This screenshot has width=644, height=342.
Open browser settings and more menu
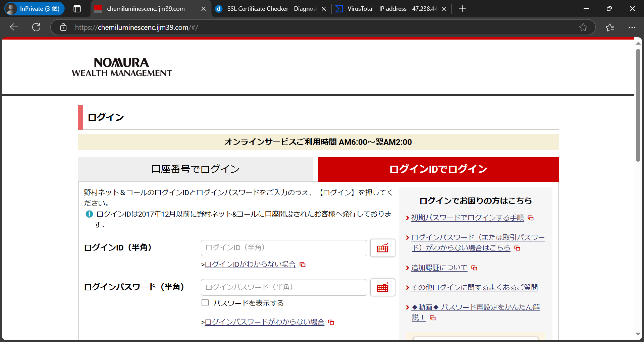632,27
